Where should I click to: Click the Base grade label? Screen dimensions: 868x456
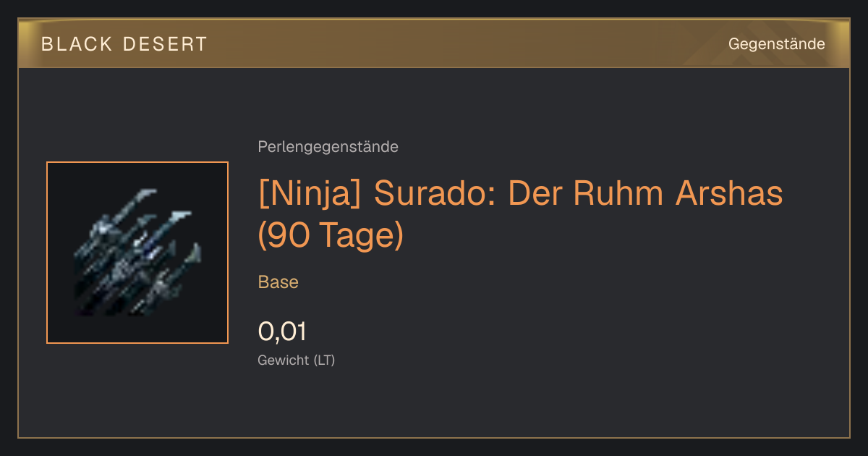pyautogui.click(x=278, y=282)
